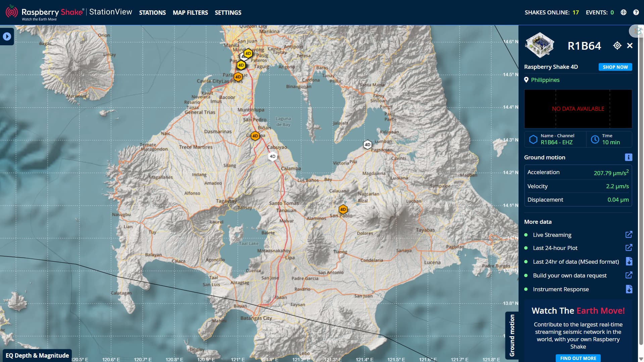Select the white 4D marker near Lumban
The height and width of the screenshot is (362, 644).
tap(367, 145)
